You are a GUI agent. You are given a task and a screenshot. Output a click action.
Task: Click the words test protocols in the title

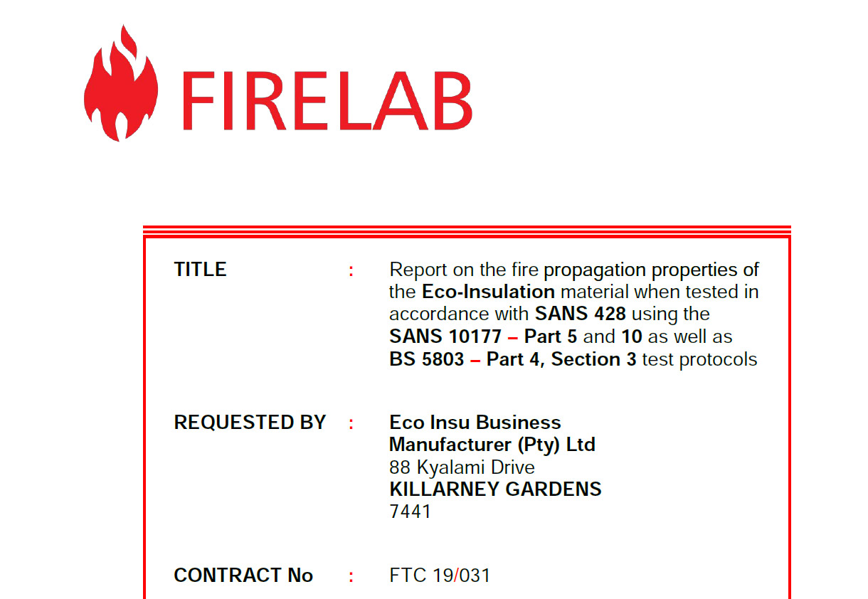coord(699,359)
